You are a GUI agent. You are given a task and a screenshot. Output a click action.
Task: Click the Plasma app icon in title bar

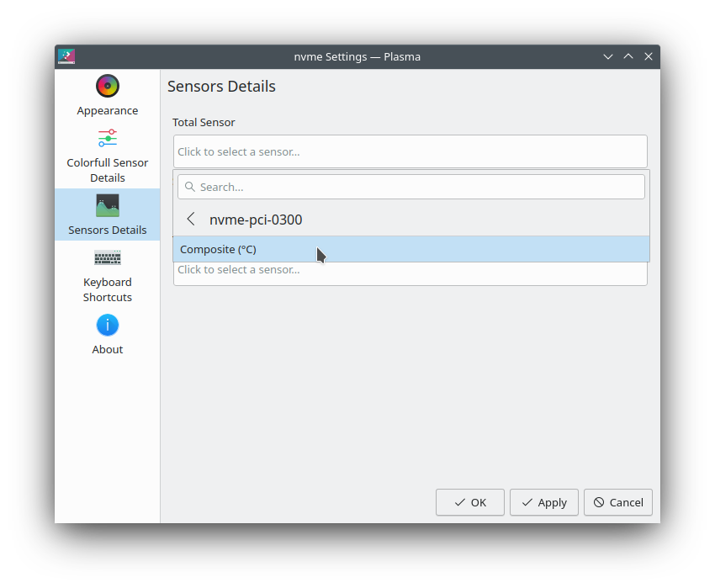click(x=66, y=56)
